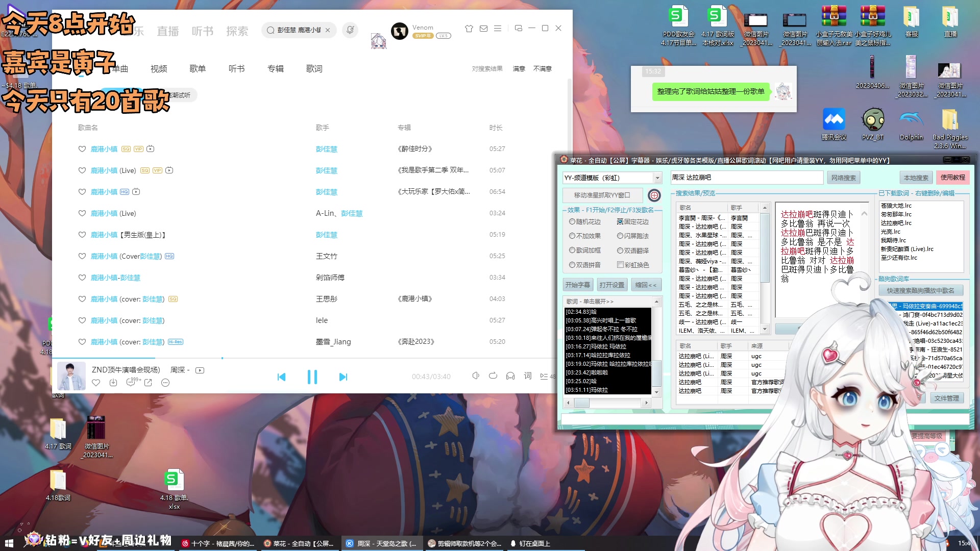Collapse the panel using 缩回<<
Image resolution: width=980 pixels, height=551 pixels.
(646, 285)
